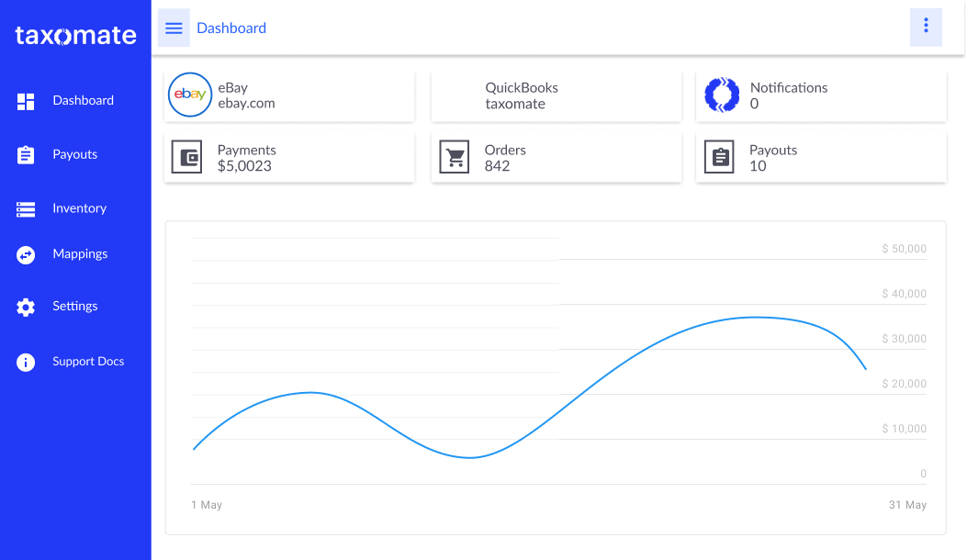Click the Payments wallet icon
This screenshot has width=967, height=560.
(186, 157)
